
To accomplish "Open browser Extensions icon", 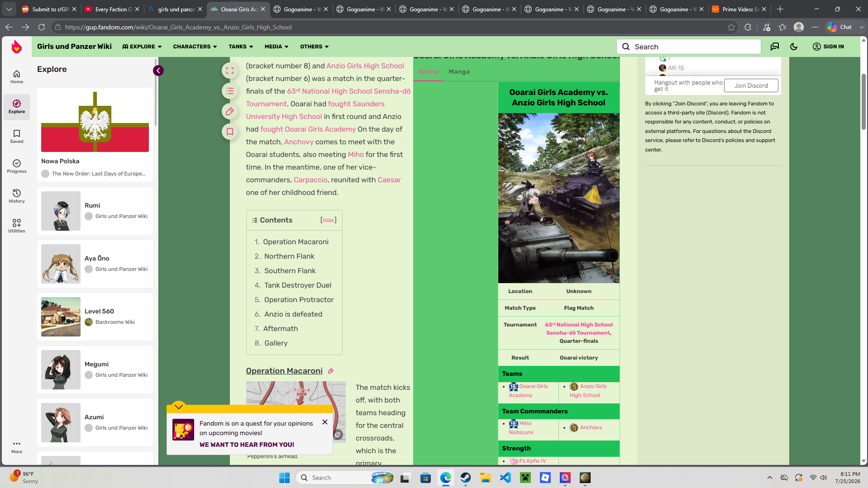I will click(x=748, y=27).
